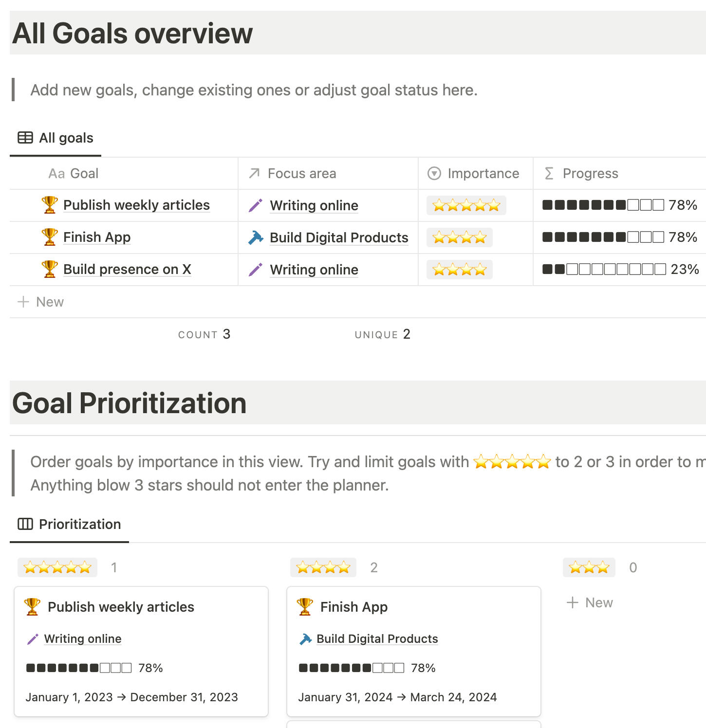
Task: Open Importance dropdown for Publish weekly articles
Action: [x=466, y=205]
